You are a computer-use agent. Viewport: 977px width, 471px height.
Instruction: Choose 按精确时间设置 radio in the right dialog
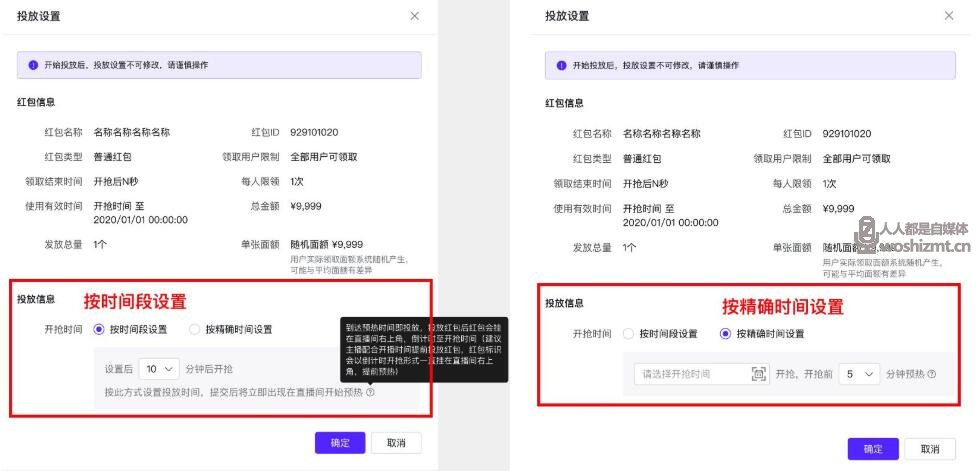point(725,334)
